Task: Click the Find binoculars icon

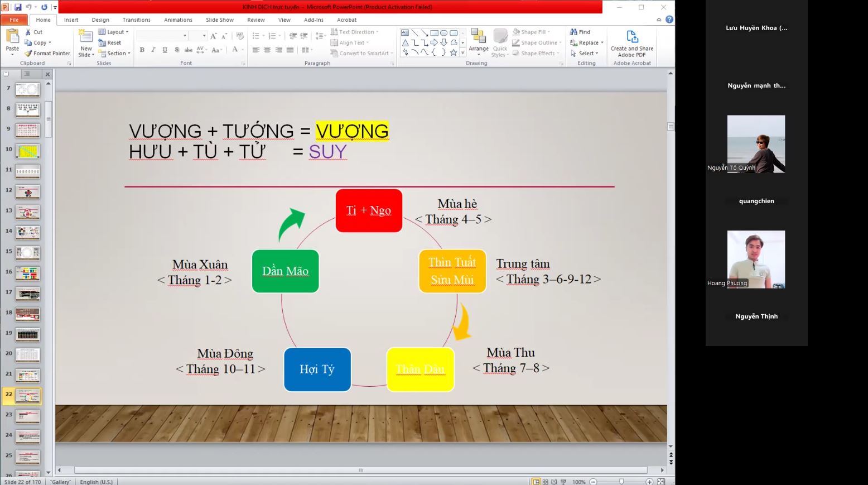Action: tap(573, 32)
